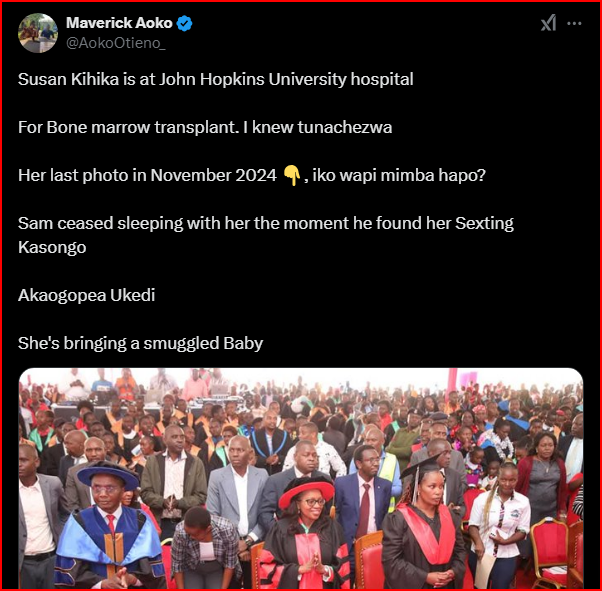602x591 pixels.
Task: Click the 'Her last photo in November 2024' text
Action: [x=147, y=175]
